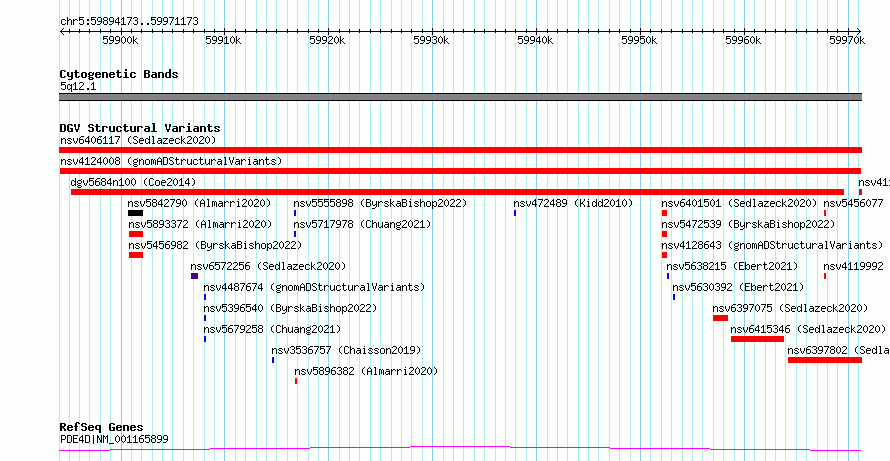Open nsv5555898 (ByrskaBishop2022) label

(x=380, y=203)
